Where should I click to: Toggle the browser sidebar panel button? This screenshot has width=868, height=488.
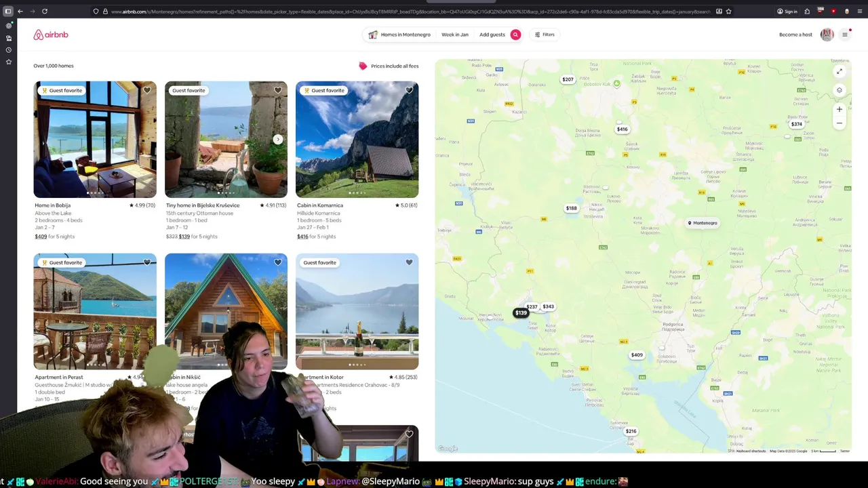(8, 12)
